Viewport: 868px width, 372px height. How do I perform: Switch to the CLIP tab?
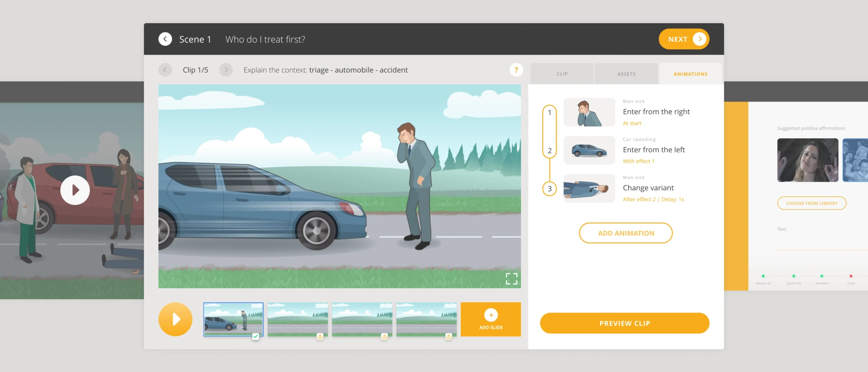click(562, 74)
